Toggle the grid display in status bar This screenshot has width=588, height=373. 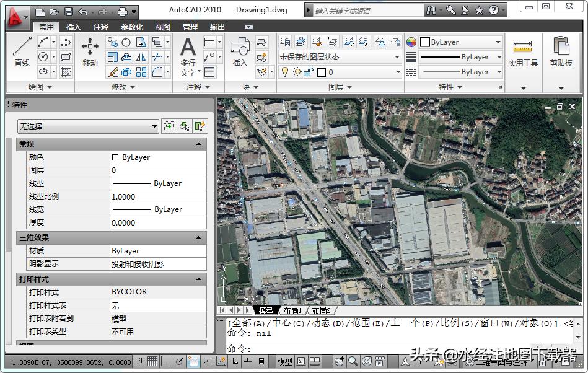click(x=152, y=361)
